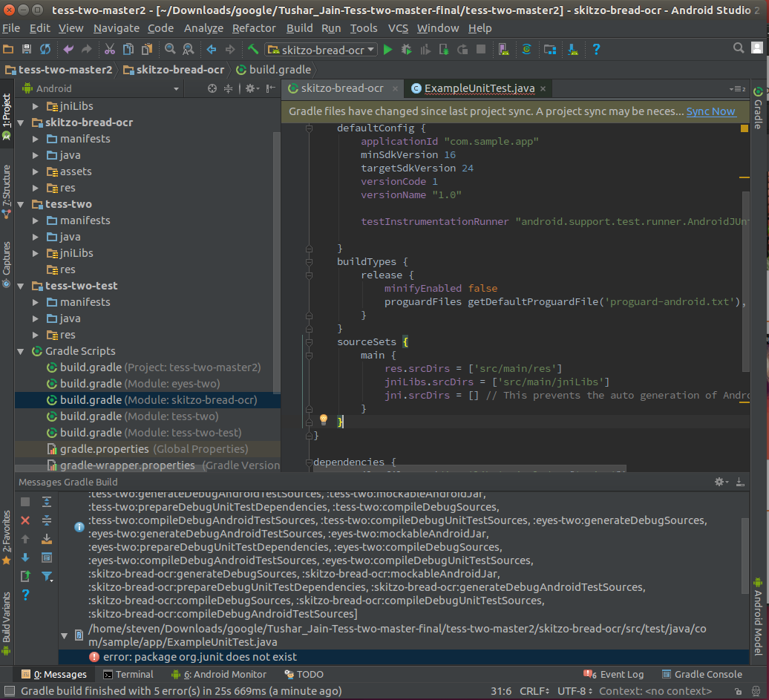Click the Synchronize toolbar icon

point(45,49)
